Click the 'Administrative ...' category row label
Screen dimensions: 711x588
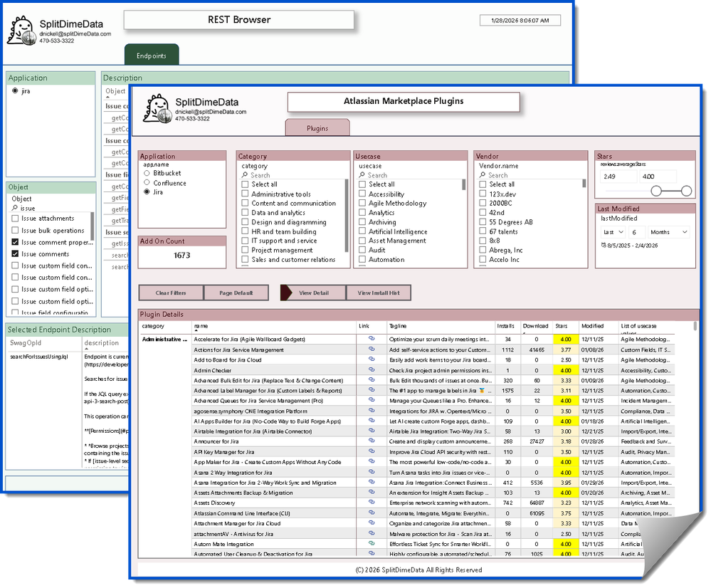tap(164, 340)
